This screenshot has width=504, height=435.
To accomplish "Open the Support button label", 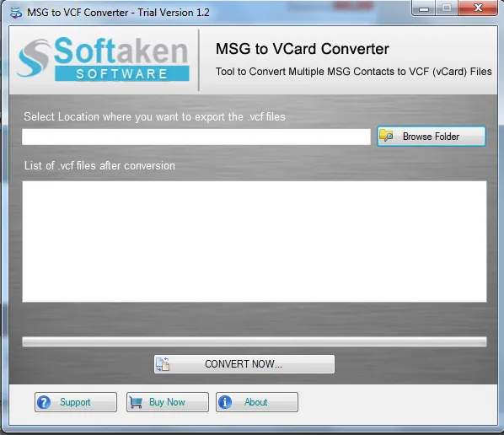I will (x=75, y=402).
